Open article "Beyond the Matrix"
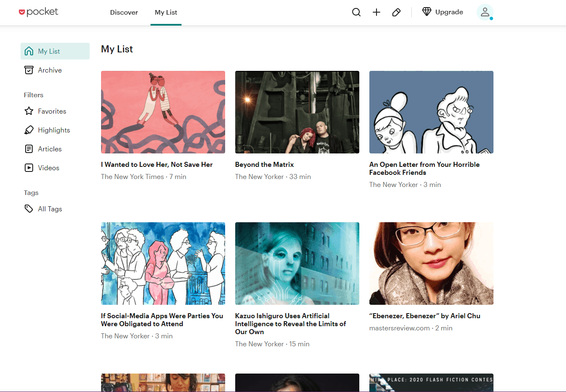566x392 pixels. point(264,164)
